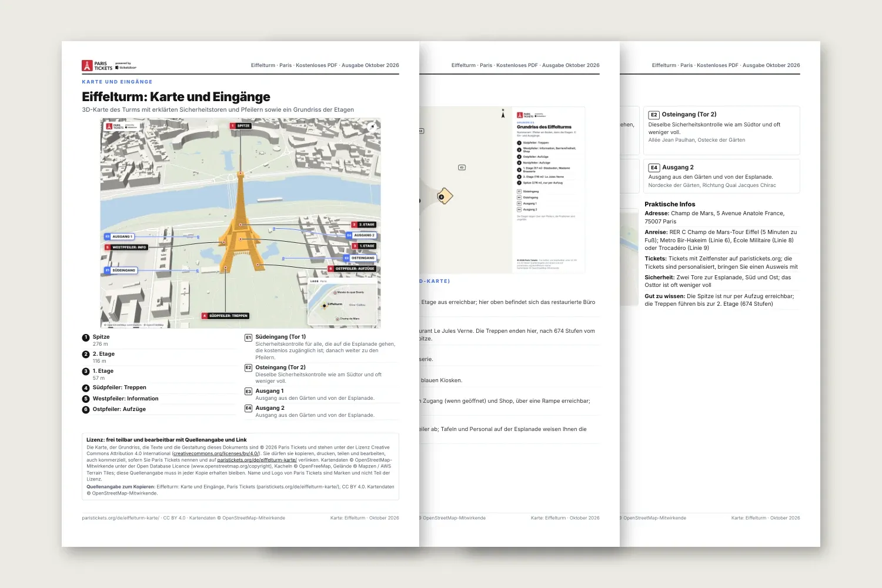This screenshot has width=882, height=588.
Task: Click the E4 badge on the third page card
Action: point(654,168)
